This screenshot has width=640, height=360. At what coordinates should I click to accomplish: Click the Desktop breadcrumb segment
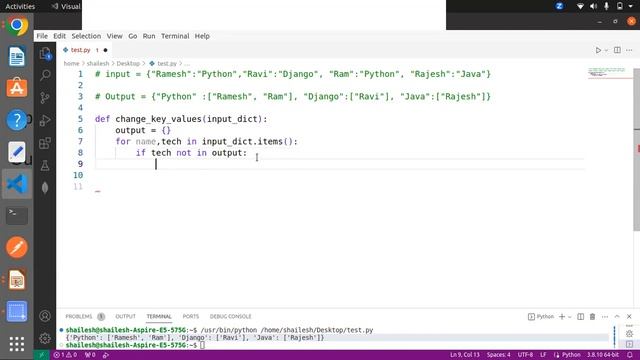pyautogui.click(x=128, y=64)
